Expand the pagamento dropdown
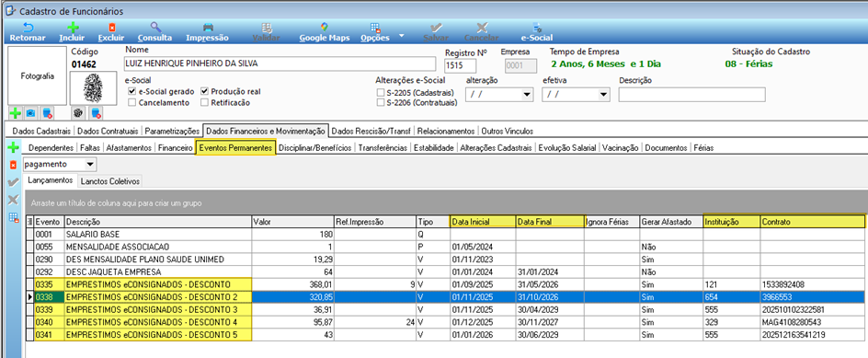Screen dimensions: 868x358 point(90,165)
